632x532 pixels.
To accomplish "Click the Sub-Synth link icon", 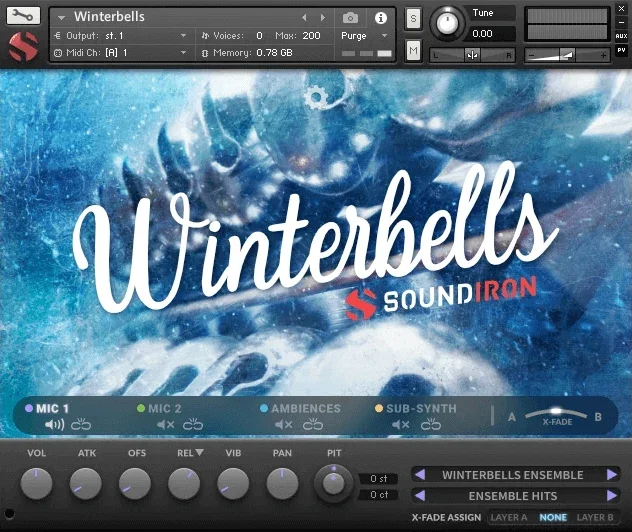I will [x=431, y=424].
